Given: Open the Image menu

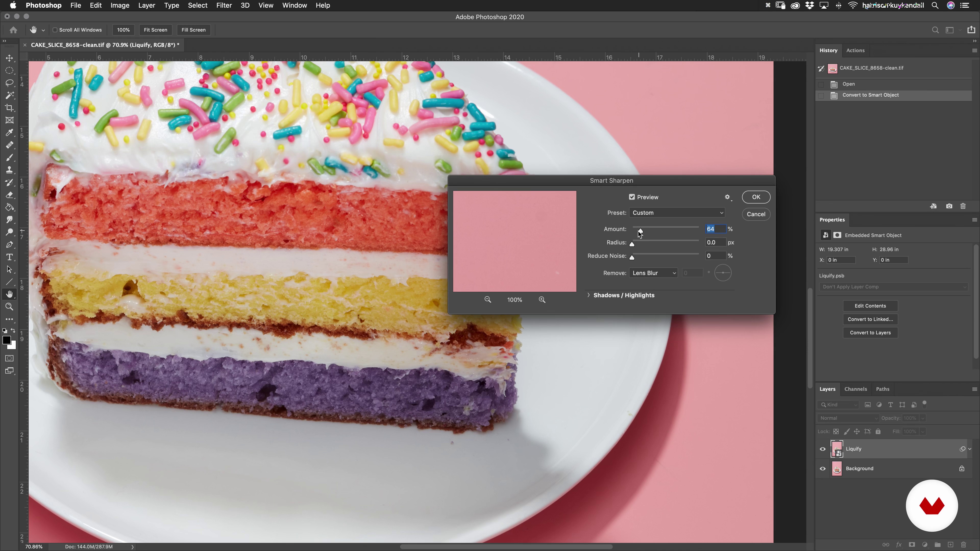Looking at the screenshot, I should tap(120, 5).
